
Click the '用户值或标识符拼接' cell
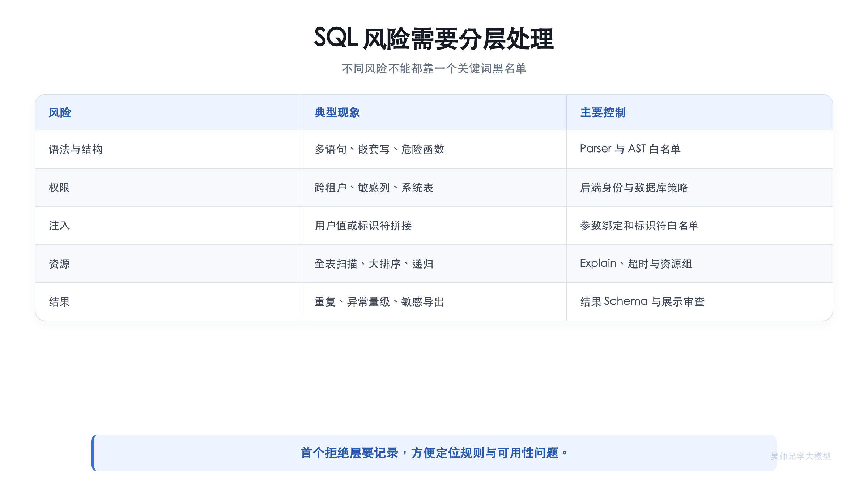[x=433, y=226]
